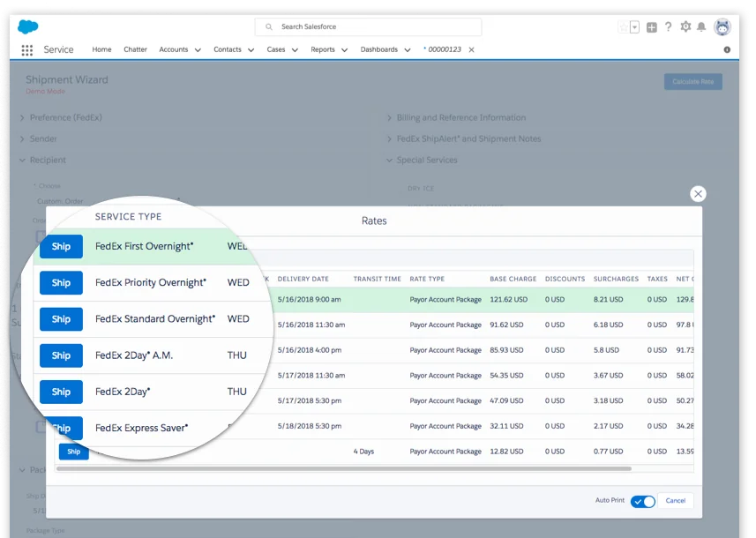Collapse the Recipient section

tap(22, 160)
